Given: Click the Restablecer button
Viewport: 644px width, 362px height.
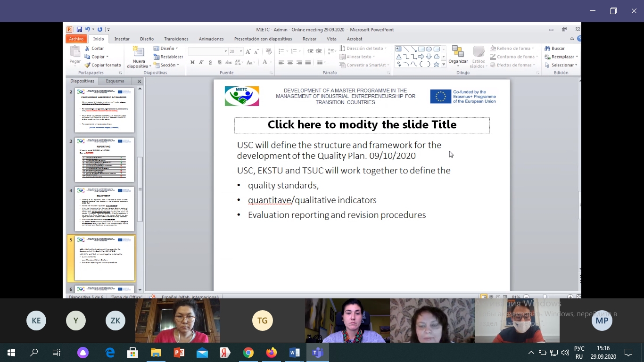Looking at the screenshot, I should pyautogui.click(x=168, y=57).
